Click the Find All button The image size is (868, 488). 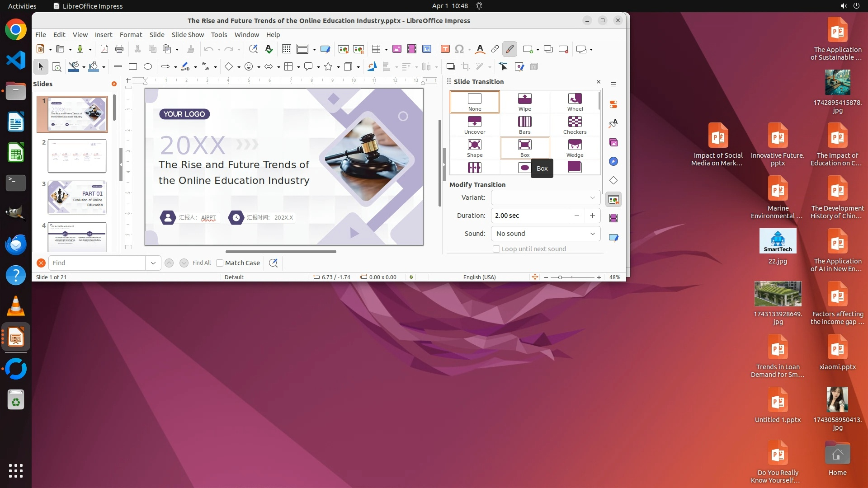[x=201, y=263]
